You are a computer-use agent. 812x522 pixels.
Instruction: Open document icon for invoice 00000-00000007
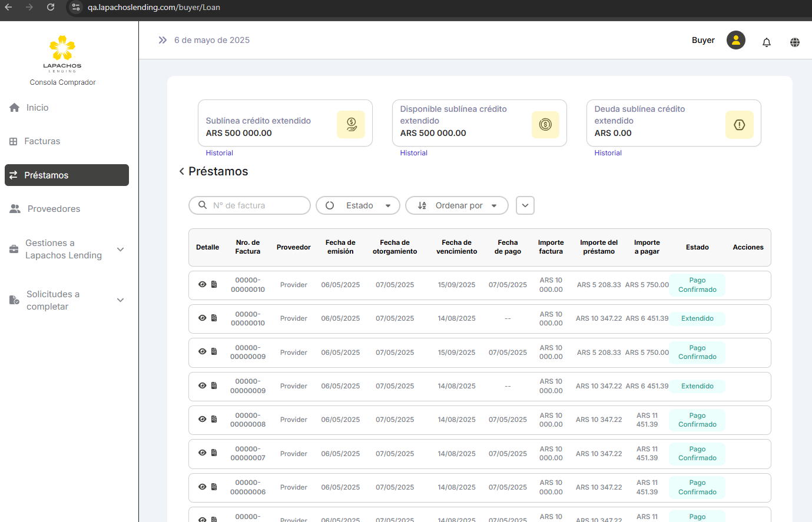point(214,453)
